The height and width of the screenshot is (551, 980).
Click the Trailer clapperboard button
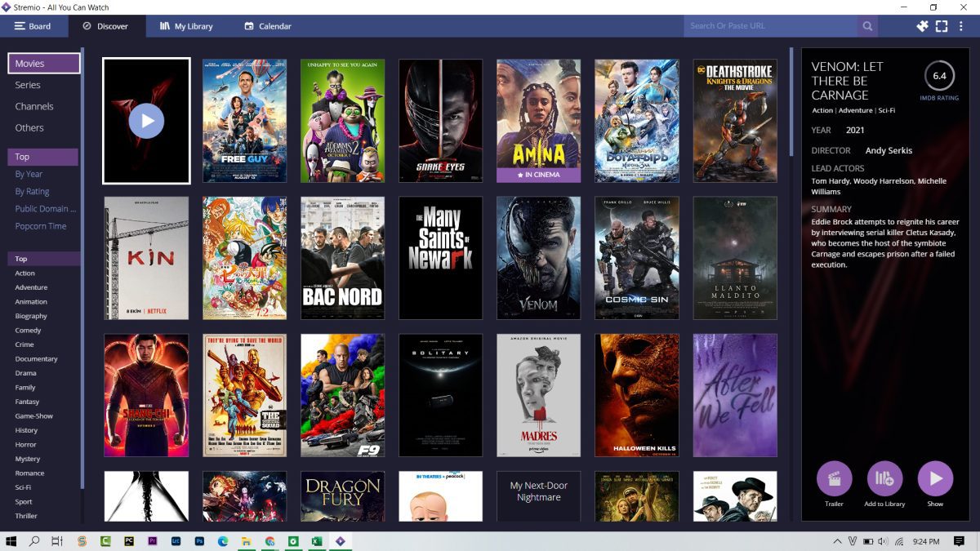[834, 479]
